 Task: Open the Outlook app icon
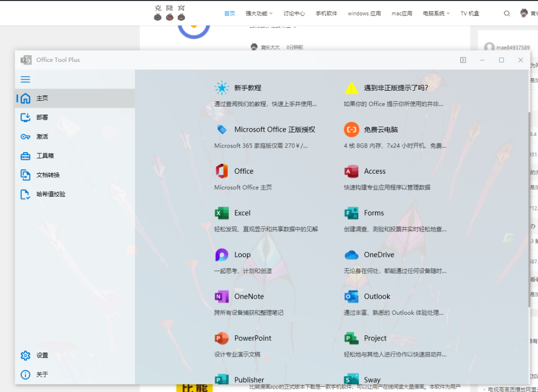[351, 296]
